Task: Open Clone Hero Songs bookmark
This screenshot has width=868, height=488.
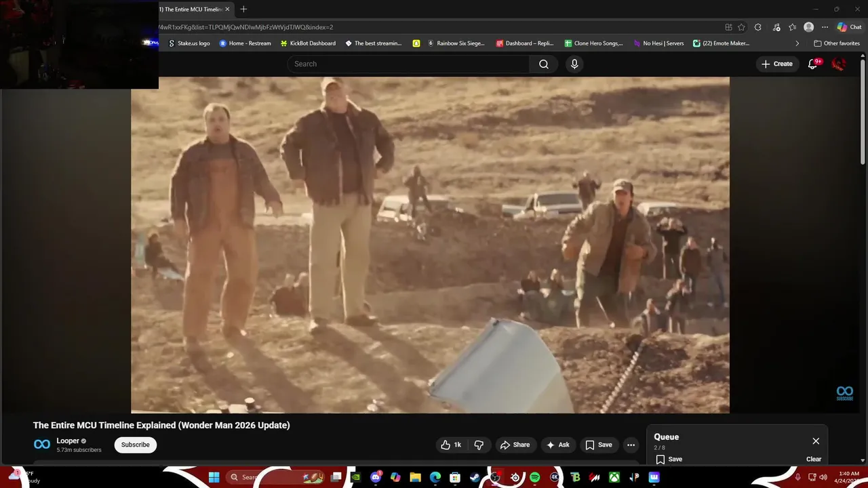Action: click(593, 43)
